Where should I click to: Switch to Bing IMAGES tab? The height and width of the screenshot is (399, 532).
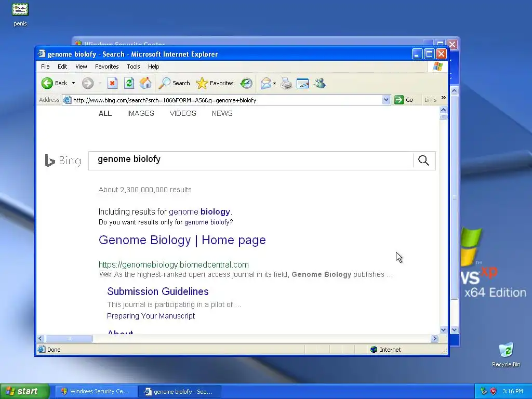click(140, 113)
